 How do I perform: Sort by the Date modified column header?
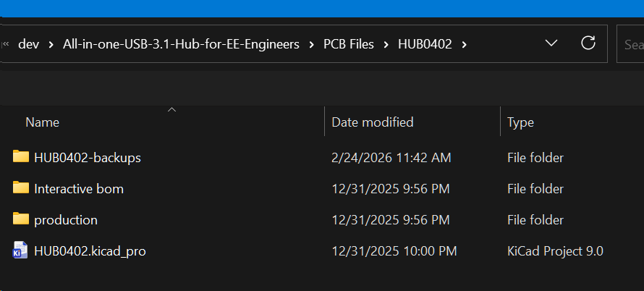click(372, 122)
